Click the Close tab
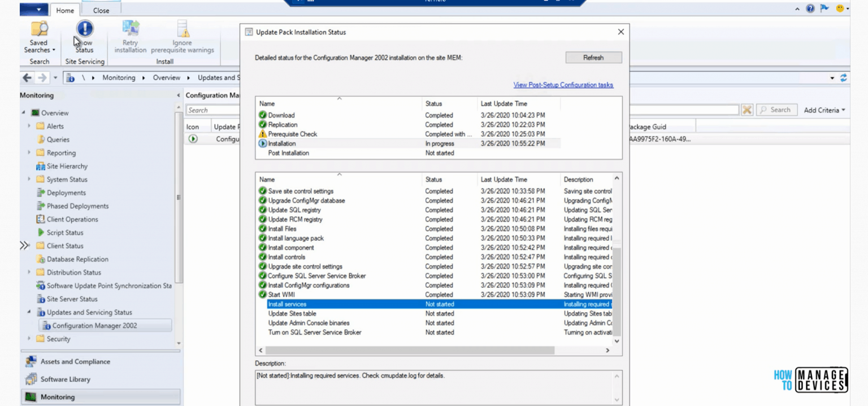The image size is (868, 406). (x=101, y=10)
